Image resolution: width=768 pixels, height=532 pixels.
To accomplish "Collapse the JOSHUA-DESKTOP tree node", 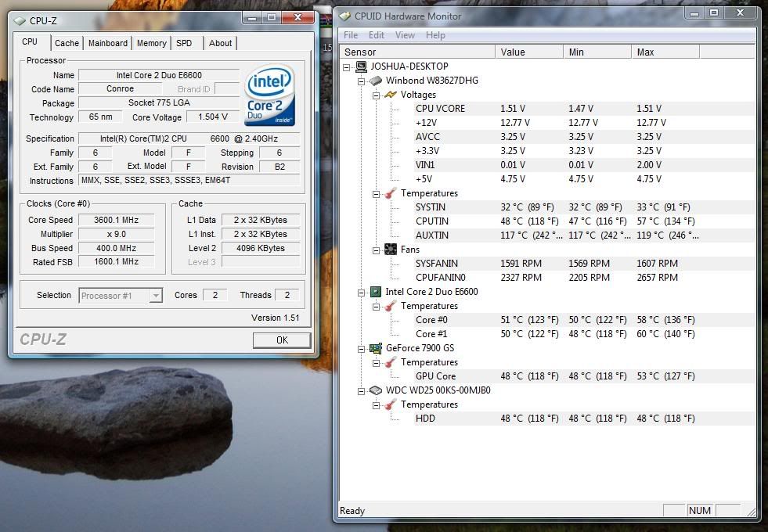I will pos(347,67).
